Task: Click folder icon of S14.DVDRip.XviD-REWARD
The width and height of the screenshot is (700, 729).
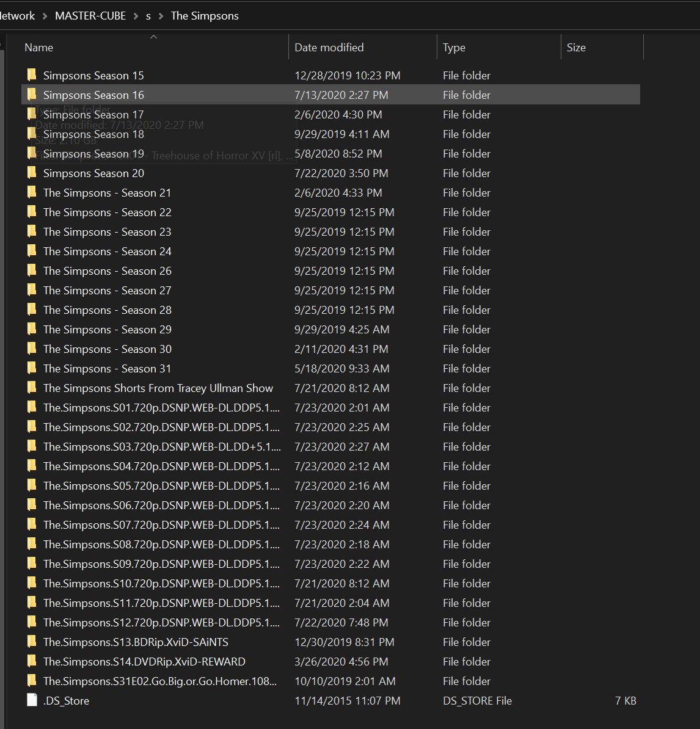Action: click(x=32, y=661)
